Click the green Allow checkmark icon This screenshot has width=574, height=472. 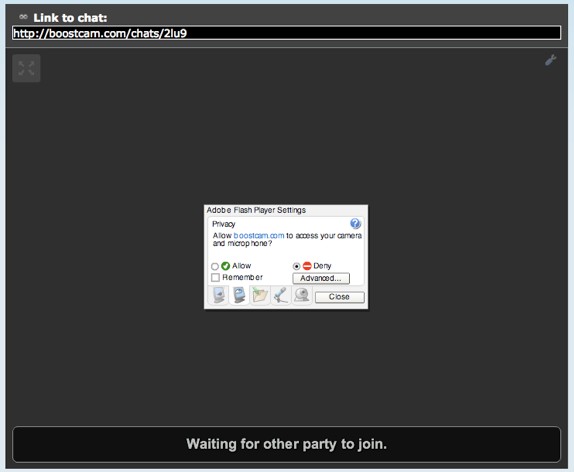pos(226,266)
